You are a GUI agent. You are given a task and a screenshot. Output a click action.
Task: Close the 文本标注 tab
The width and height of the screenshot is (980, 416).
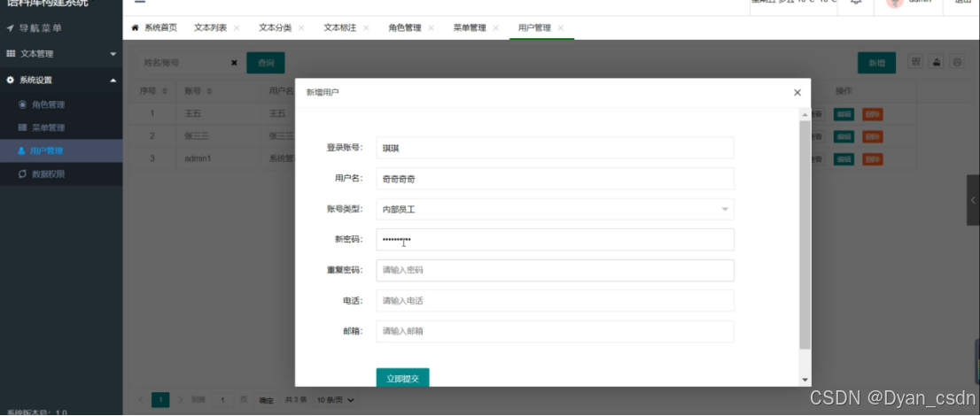[x=366, y=28]
